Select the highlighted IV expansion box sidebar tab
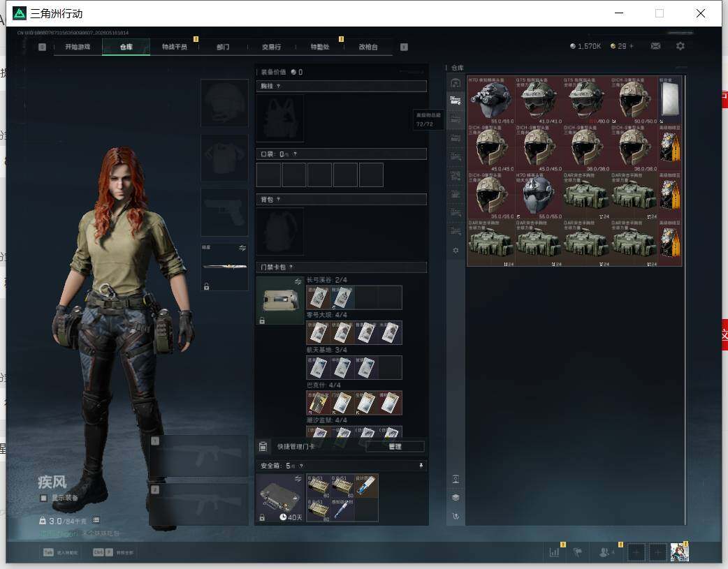Screen dimensions: 728x569 coord(456,101)
